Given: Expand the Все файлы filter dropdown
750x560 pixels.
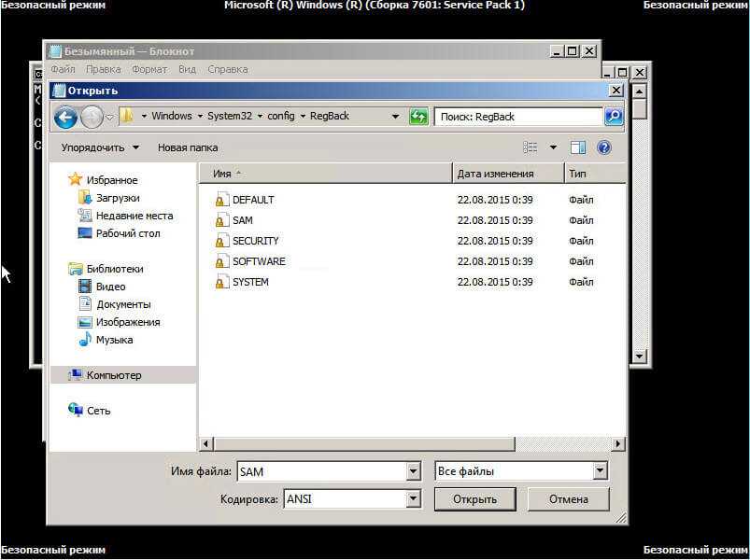Looking at the screenshot, I should (x=600, y=471).
